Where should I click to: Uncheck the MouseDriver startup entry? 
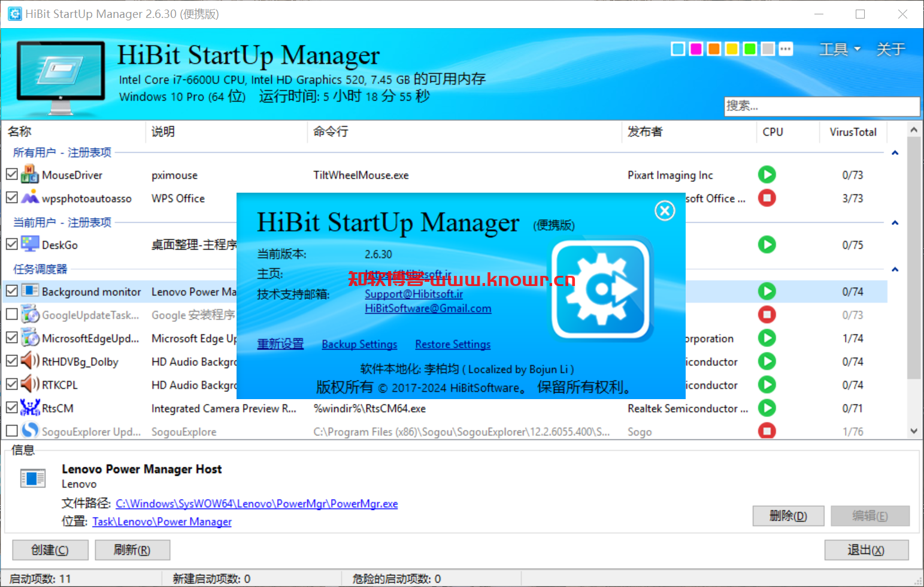pyautogui.click(x=11, y=174)
